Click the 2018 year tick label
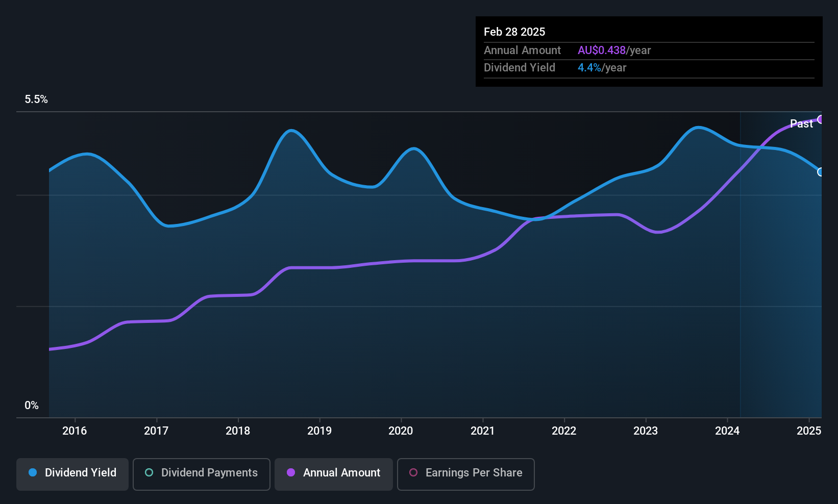The width and height of the screenshot is (838, 504). [238, 431]
